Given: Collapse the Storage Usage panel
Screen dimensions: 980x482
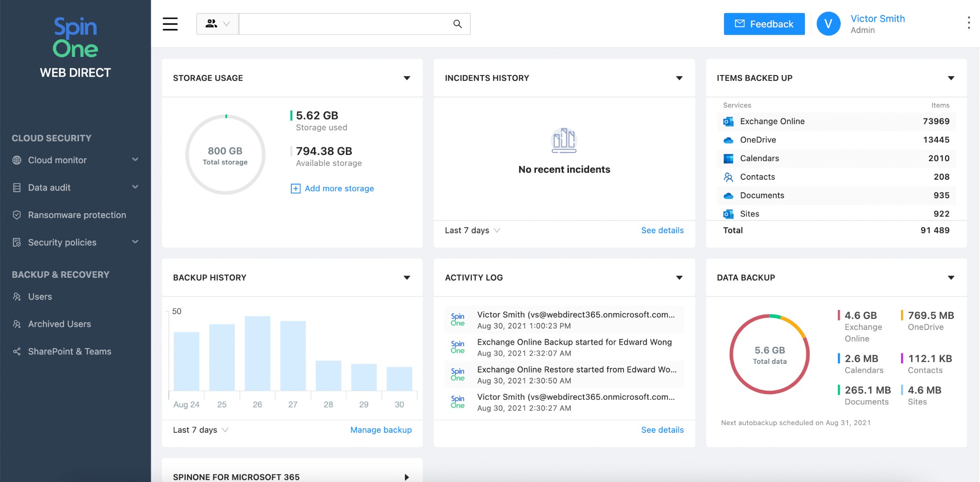Looking at the screenshot, I should (407, 78).
